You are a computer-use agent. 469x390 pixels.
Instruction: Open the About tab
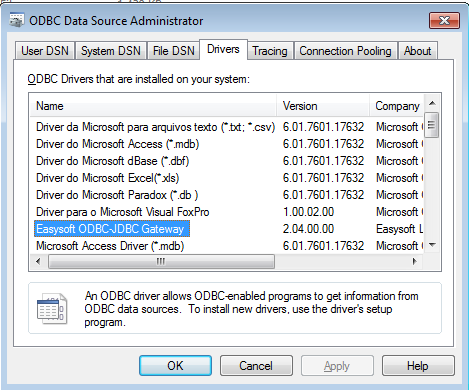pos(417,51)
